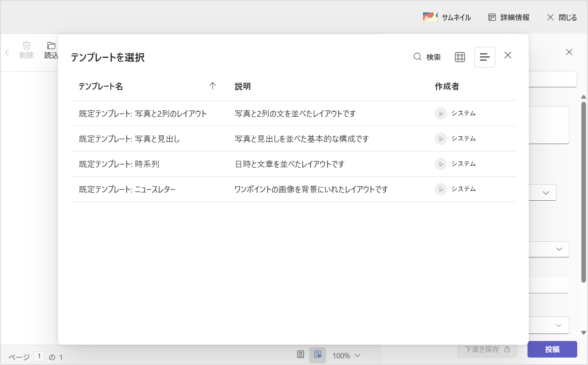This screenshot has height=365, width=588.
Task: Click description 写真と見出しを並べた基本的な構成です
Action: (302, 139)
